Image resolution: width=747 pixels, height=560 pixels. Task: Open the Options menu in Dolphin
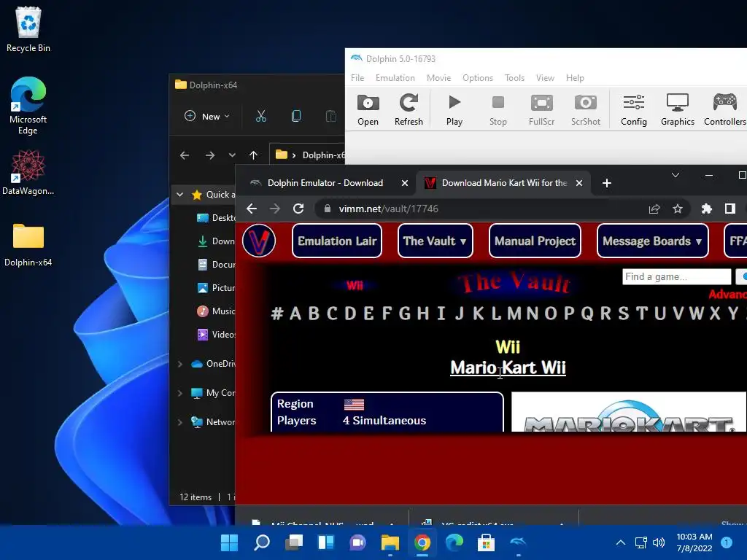(477, 77)
